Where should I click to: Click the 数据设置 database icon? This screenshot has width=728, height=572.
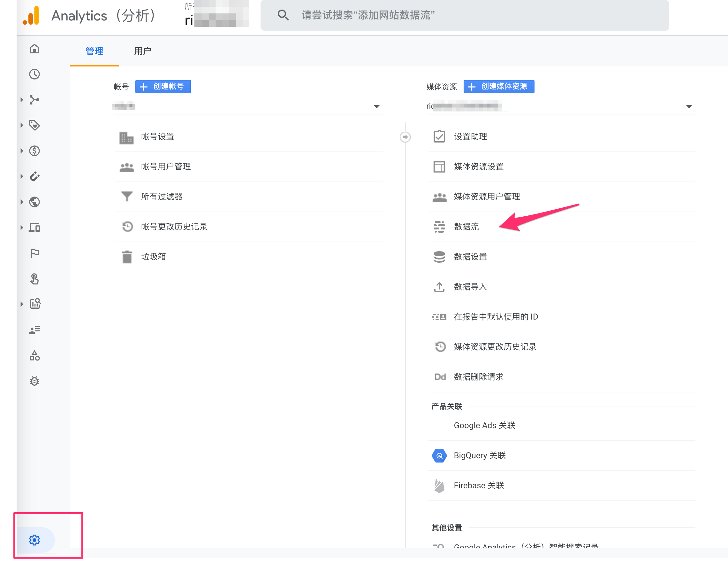coord(439,257)
